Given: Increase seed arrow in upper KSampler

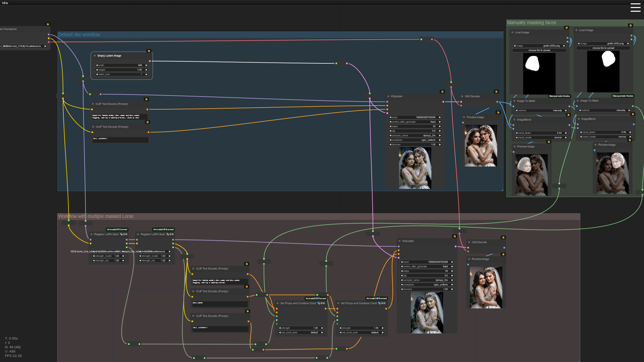Looking at the screenshot, I should [x=440, y=117].
